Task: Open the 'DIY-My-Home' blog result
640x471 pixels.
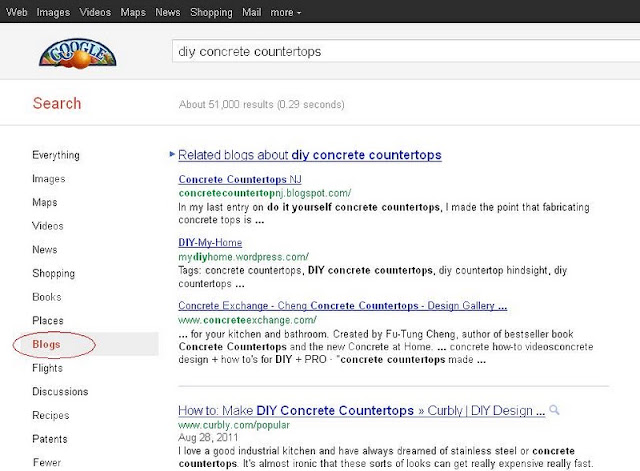Action: pyautogui.click(x=210, y=242)
